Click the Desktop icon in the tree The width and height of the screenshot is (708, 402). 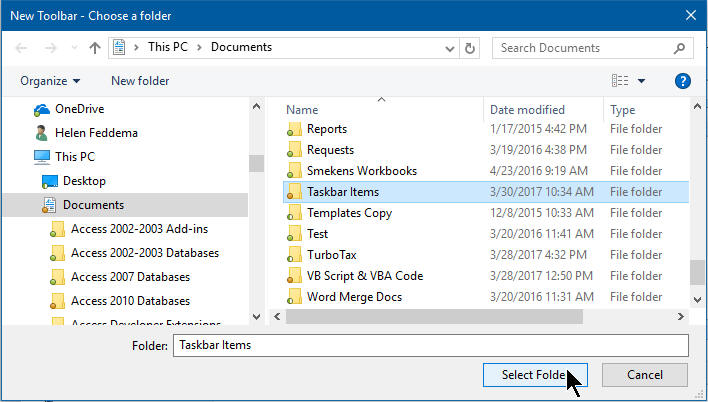[50, 182]
